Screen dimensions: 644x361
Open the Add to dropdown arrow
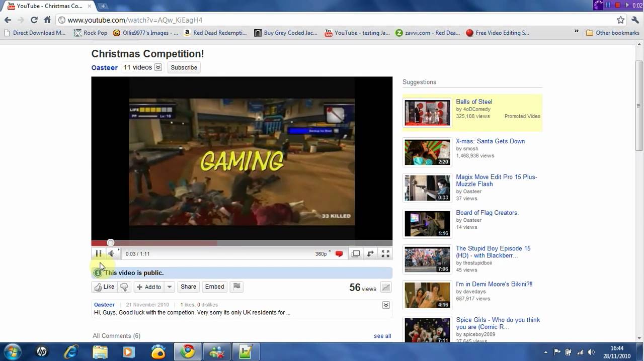tap(170, 287)
